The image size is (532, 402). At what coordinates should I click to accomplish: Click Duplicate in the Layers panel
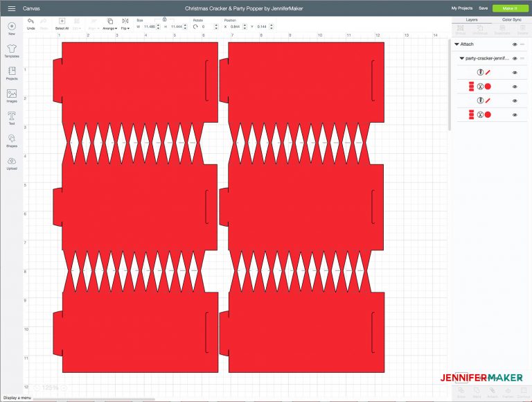click(x=502, y=30)
